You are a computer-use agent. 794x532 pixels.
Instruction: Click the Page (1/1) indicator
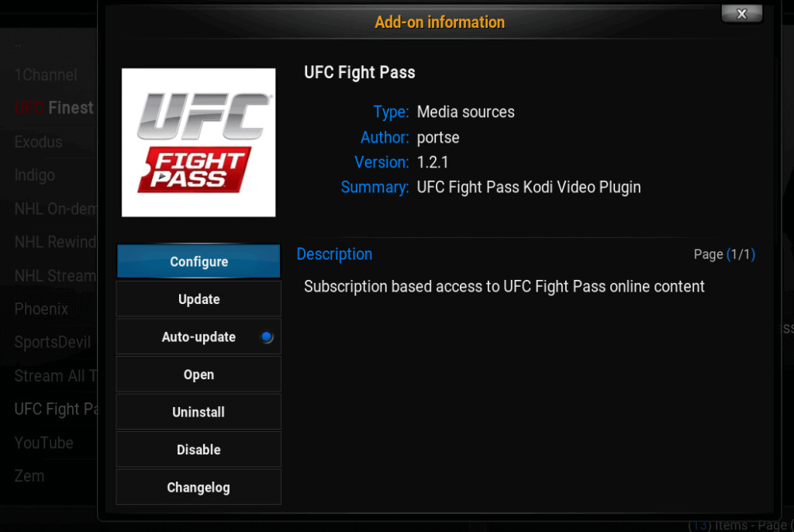tap(724, 254)
